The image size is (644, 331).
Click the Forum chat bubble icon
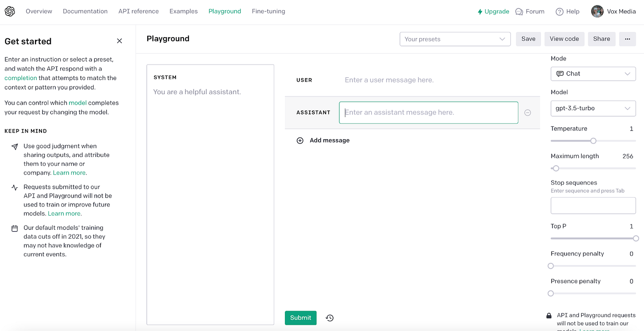[x=519, y=12]
